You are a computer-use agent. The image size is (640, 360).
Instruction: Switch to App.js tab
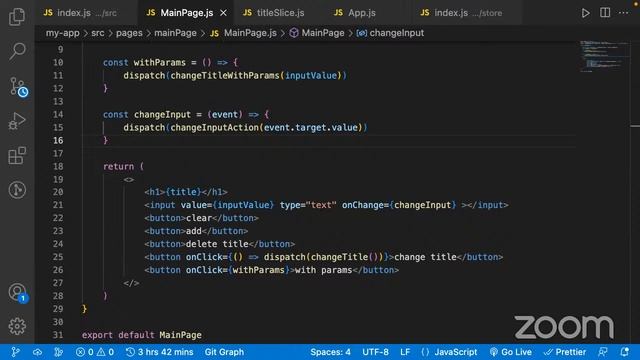click(x=355, y=13)
